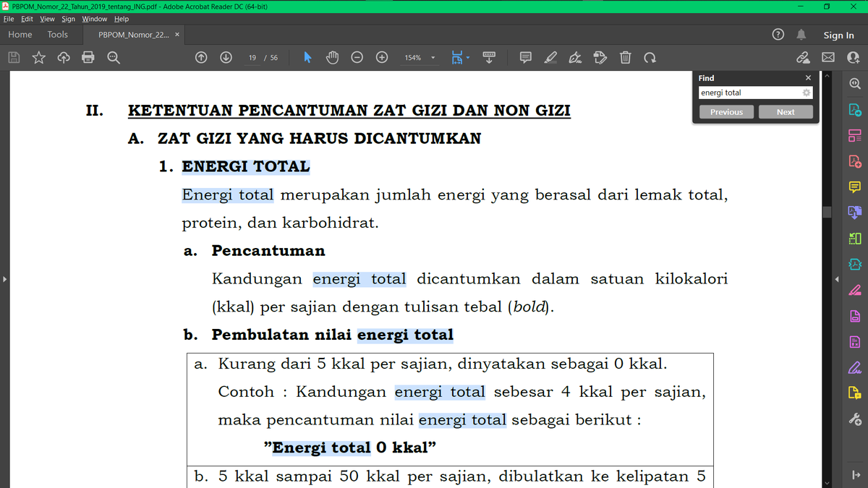Open the sign document pen tool
This screenshot has width=868, height=488.
[576, 57]
